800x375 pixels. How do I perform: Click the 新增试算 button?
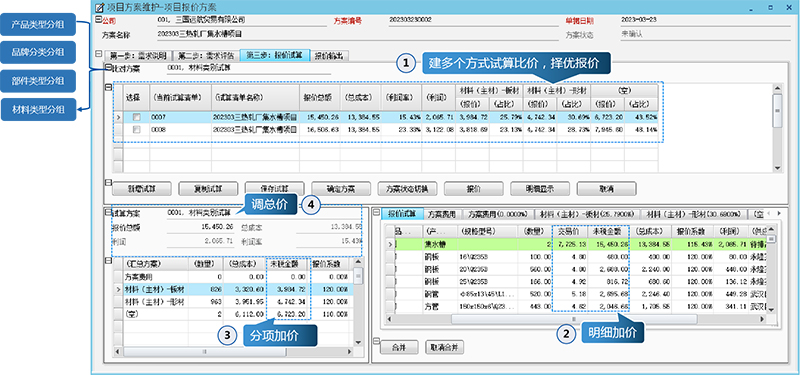point(141,188)
